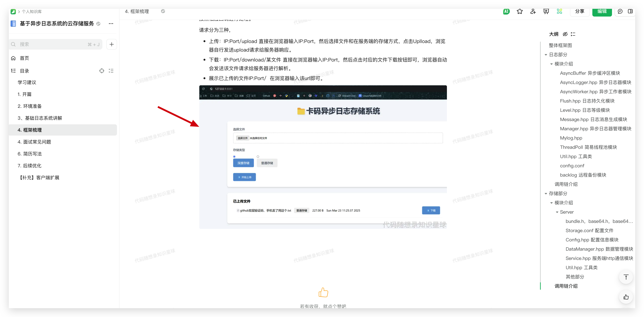Open 个人知识库 breadcrumb link
Viewport: 644px width, 317px height.
pyautogui.click(x=32, y=11)
